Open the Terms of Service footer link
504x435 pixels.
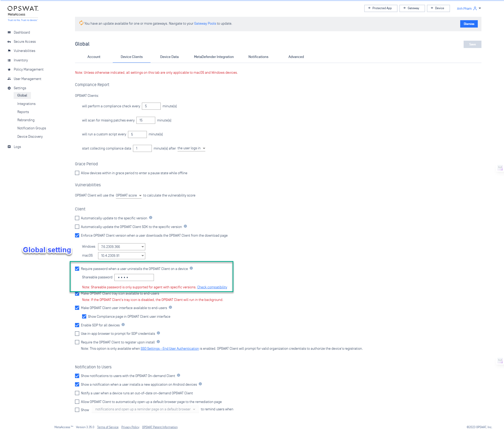click(x=108, y=427)
